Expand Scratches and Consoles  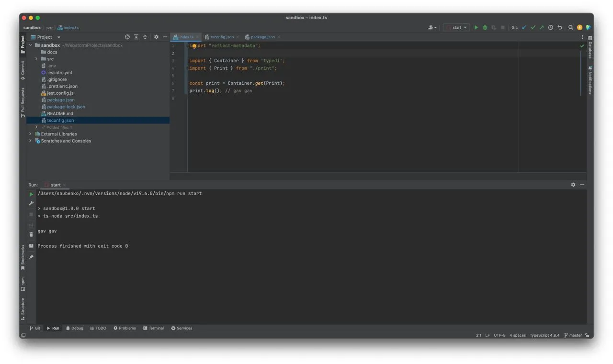[x=31, y=141]
